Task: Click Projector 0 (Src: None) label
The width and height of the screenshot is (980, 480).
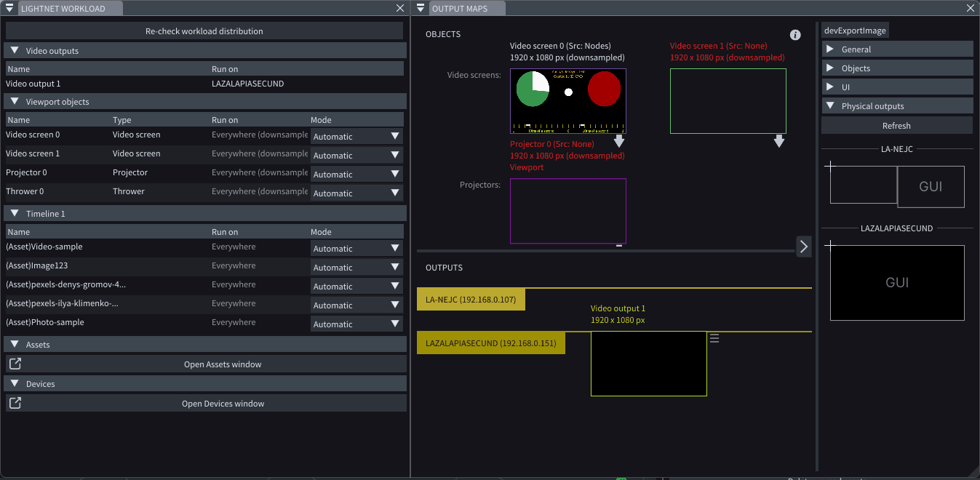Action: tap(552, 144)
